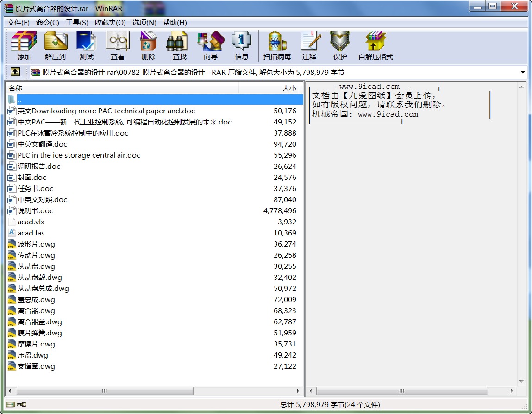
Task: Start the 向导 (Wizard) tool
Action: (x=210, y=45)
